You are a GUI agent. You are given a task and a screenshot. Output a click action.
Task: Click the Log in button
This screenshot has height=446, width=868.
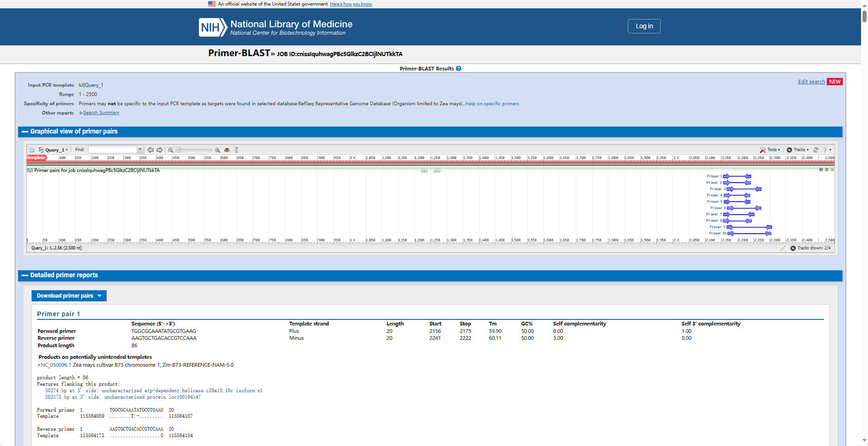click(x=644, y=26)
